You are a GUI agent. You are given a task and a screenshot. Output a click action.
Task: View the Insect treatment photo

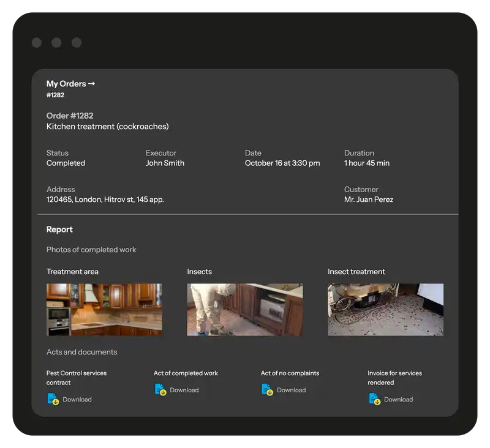tap(385, 309)
